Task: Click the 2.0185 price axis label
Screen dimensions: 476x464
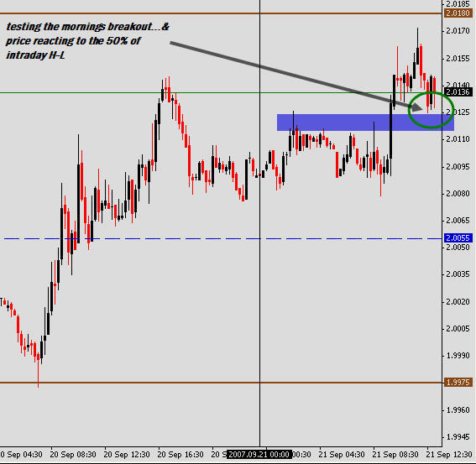Action: coord(458,4)
